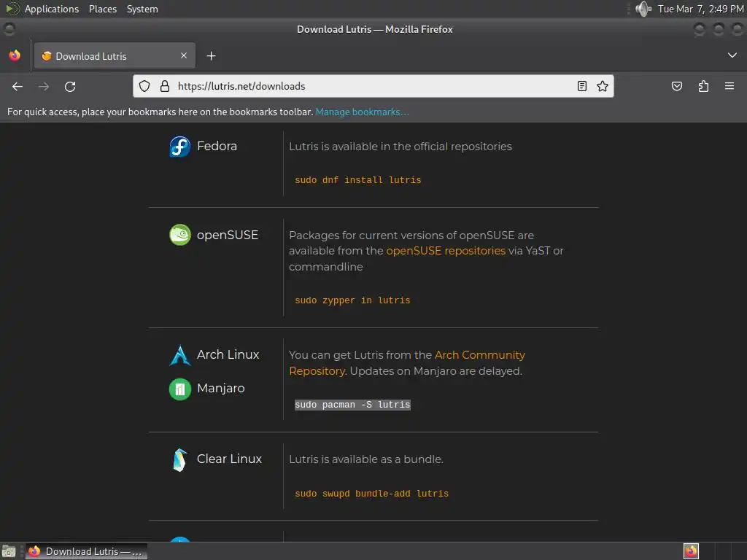Open a new tab with plus button

[x=211, y=56]
